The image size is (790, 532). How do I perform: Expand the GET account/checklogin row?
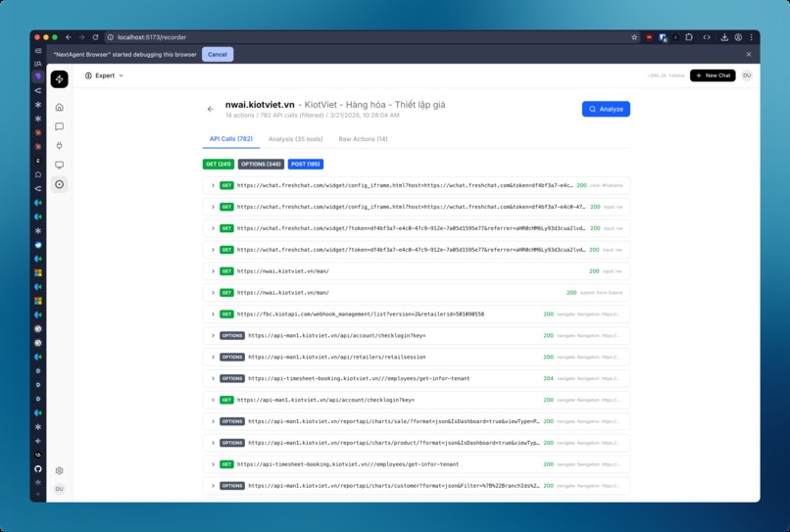417,400
